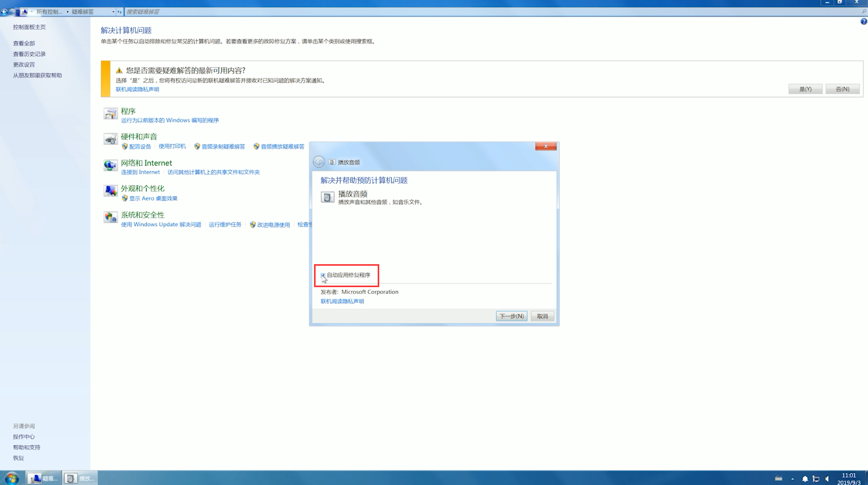
Task: Click audio recording troubleshooter (音频录制疑难解答) link
Action: (223, 147)
